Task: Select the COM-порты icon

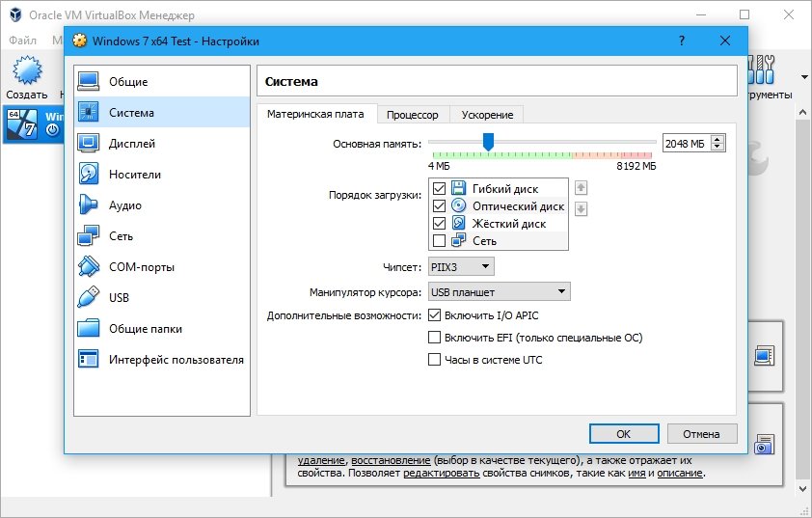Action: click(89, 267)
